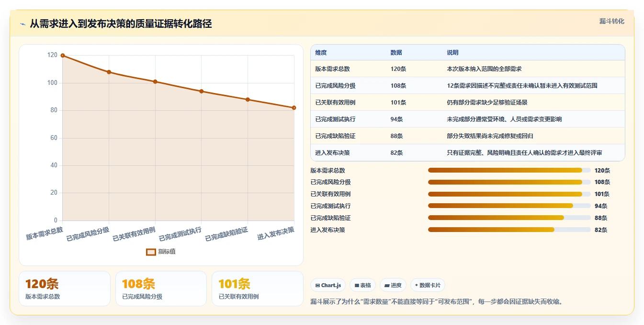This screenshot has height=325, width=644.
Task: Toggle the 指标值 legend swatch under the chart
Action: coord(151,252)
